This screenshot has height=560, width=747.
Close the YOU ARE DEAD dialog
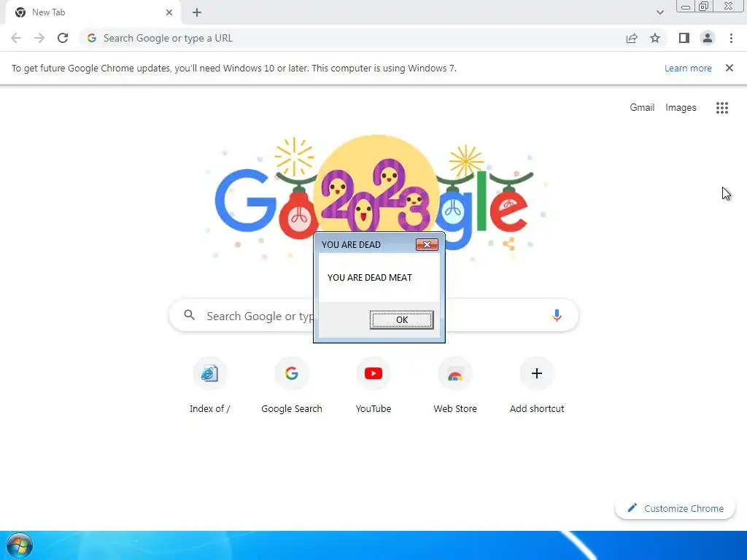click(427, 244)
